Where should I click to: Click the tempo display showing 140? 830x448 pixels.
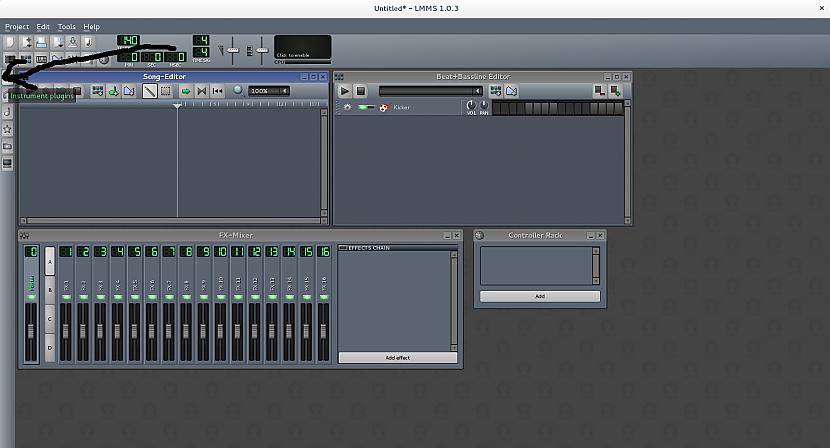(x=128, y=40)
